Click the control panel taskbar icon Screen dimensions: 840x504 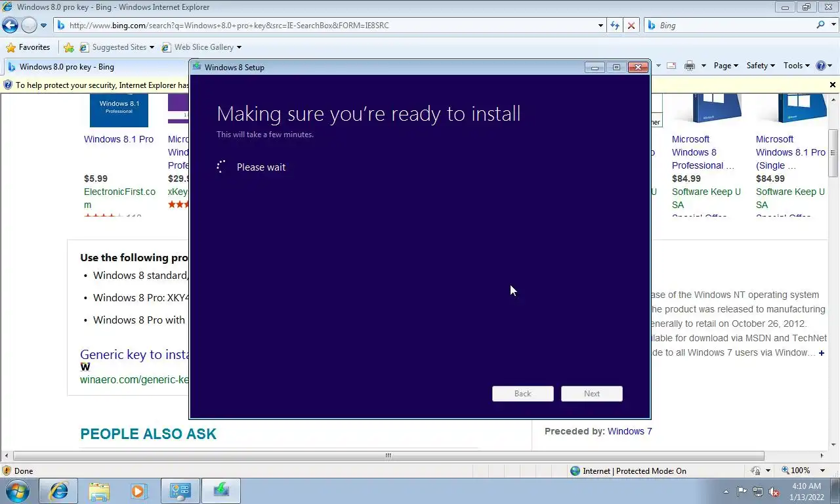(x=180, y=491)
